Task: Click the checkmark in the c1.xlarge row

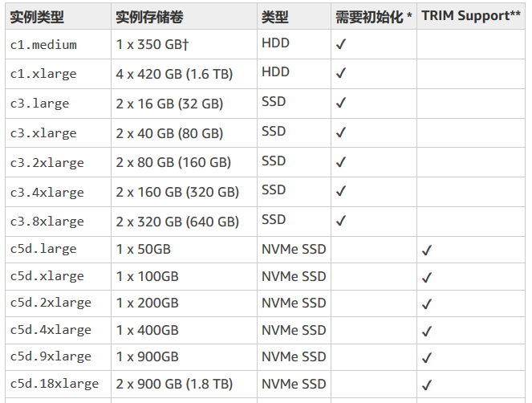Action: [x=341, y=73]
